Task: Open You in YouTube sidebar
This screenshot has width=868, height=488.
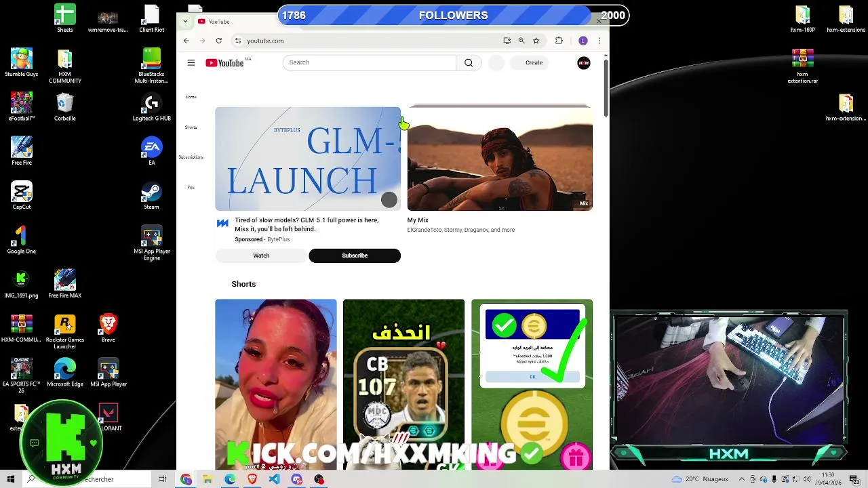Action: click(x=191, y=188)
